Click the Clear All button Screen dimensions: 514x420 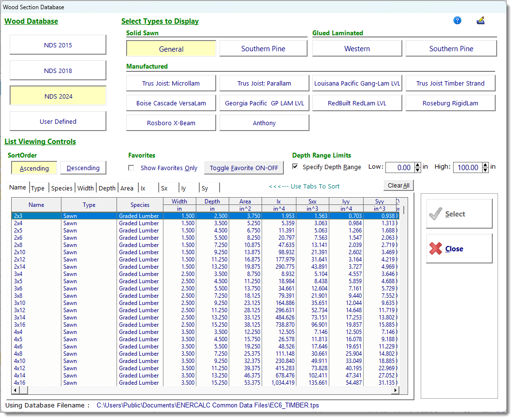(x=398, y=186)
